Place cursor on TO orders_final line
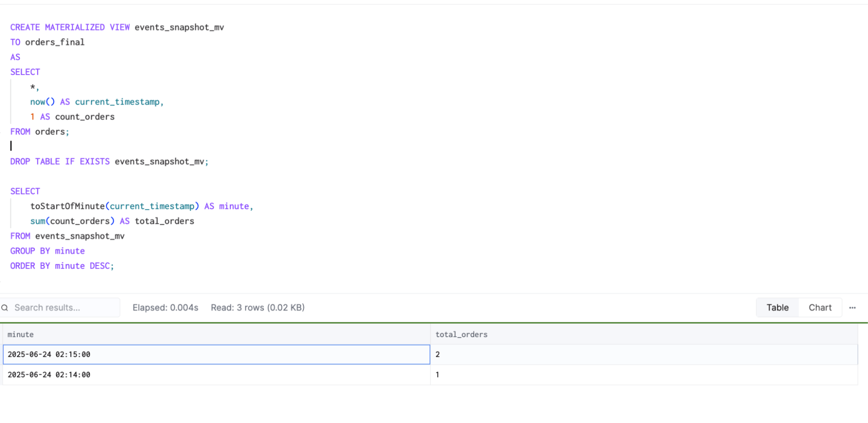Screen dimensions: 868x423 47,42
